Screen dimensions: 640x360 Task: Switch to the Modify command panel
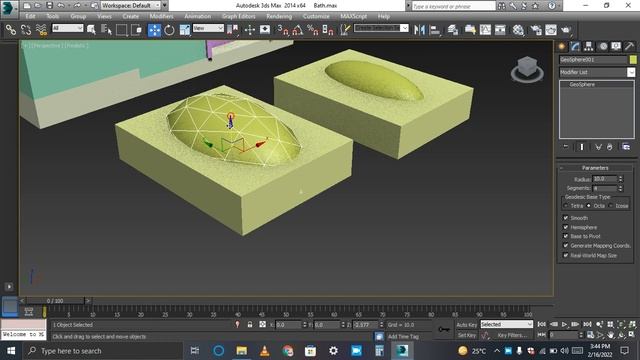[x=576, y=47]
